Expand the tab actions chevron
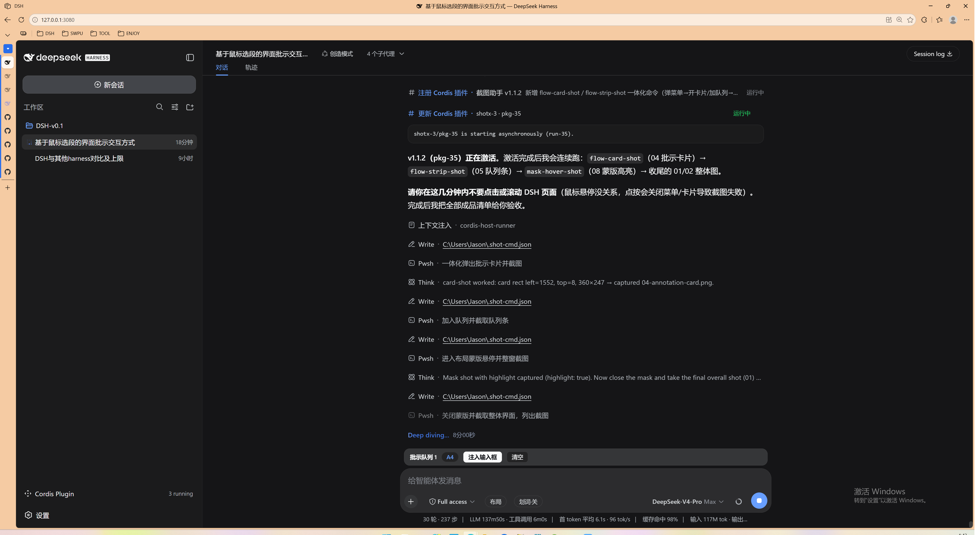980x535 pixels. pos(8,35)
